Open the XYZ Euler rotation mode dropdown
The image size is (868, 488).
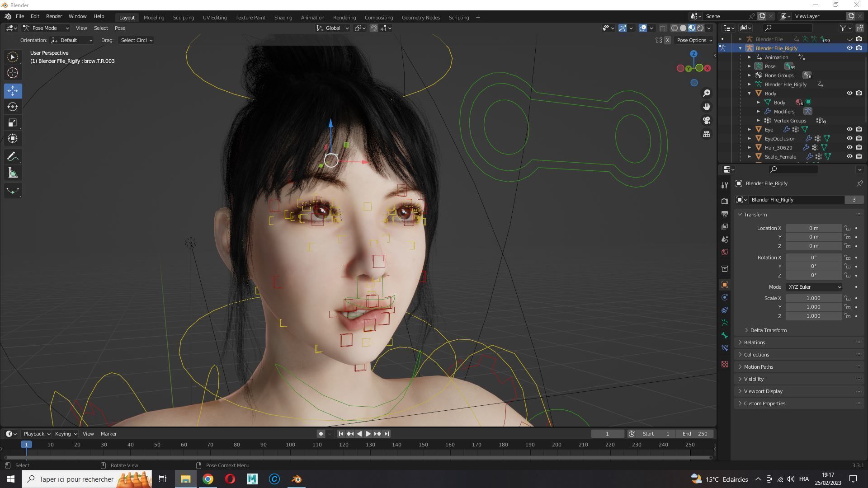[x=814, y=287]
